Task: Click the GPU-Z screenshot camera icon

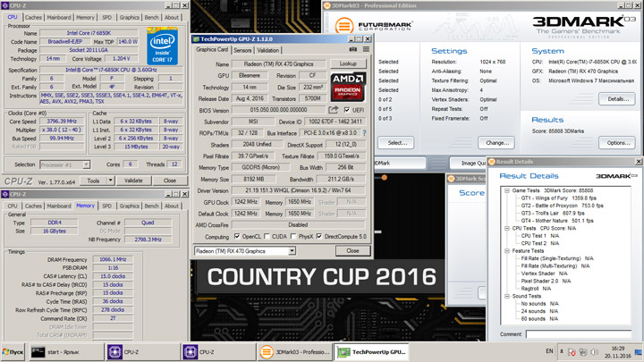Action: tap(352, 49)
